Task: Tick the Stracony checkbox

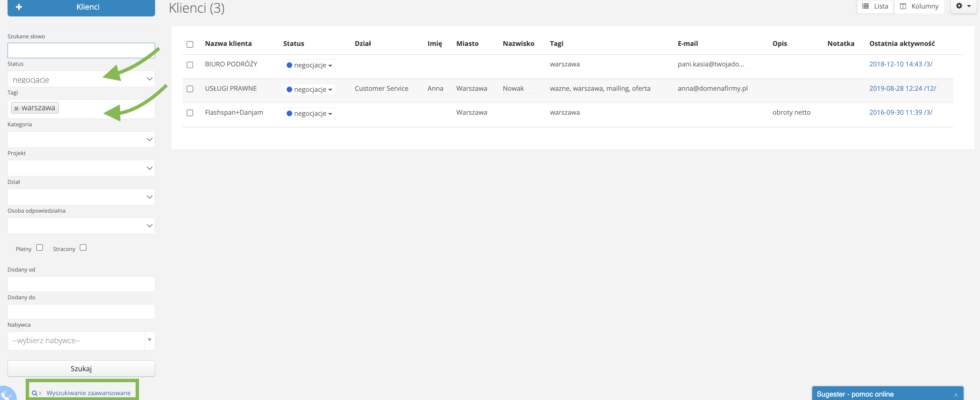Action: click(x=83, y=248)
